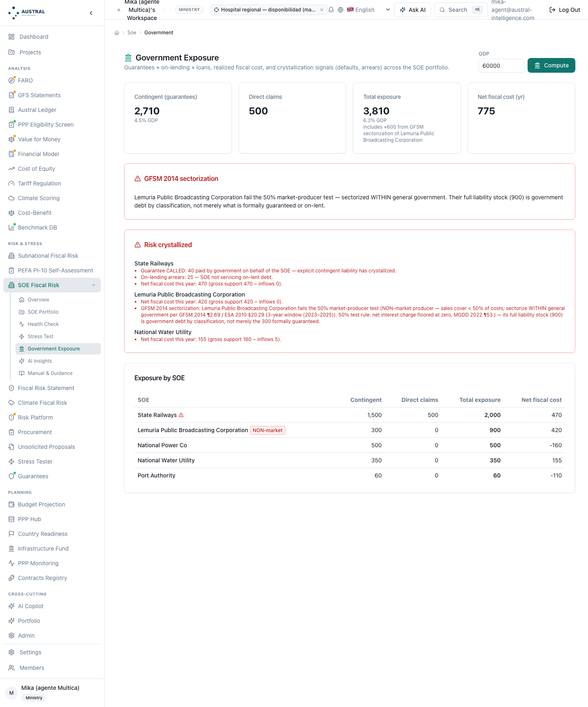
Task: Open Procurement in the sidebar
Action: pos(52,432)
